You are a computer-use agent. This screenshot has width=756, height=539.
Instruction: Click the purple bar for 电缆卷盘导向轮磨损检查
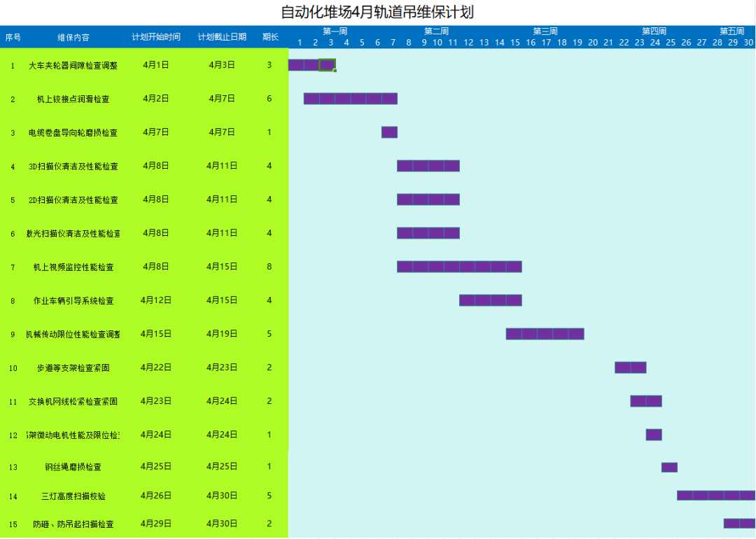[389, 132]
